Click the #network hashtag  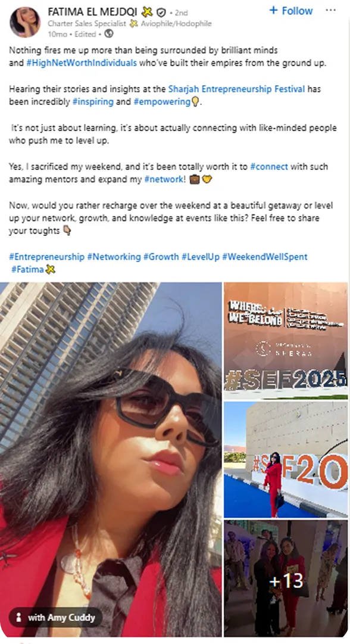[163, 179]
